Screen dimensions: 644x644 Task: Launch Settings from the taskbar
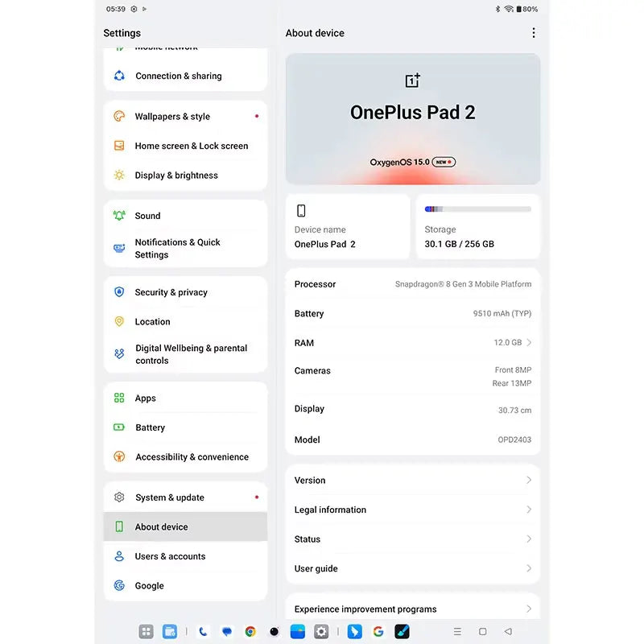(321, 631)
